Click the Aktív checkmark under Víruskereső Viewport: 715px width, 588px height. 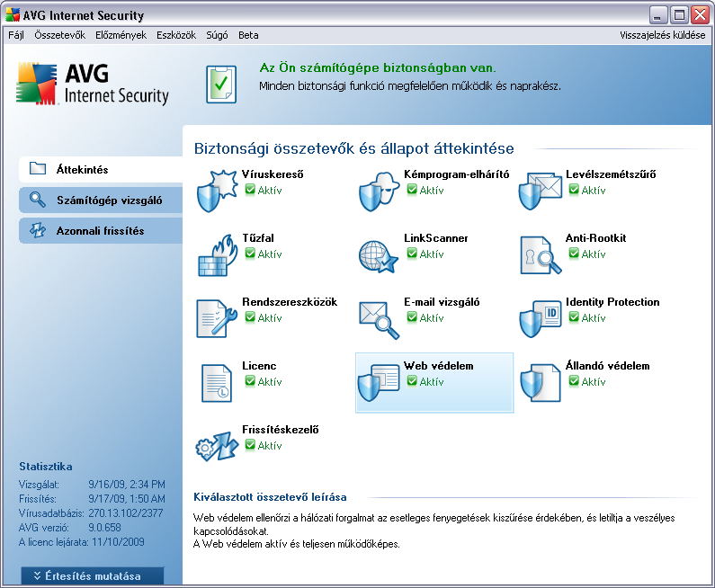[x=250, y=190]
